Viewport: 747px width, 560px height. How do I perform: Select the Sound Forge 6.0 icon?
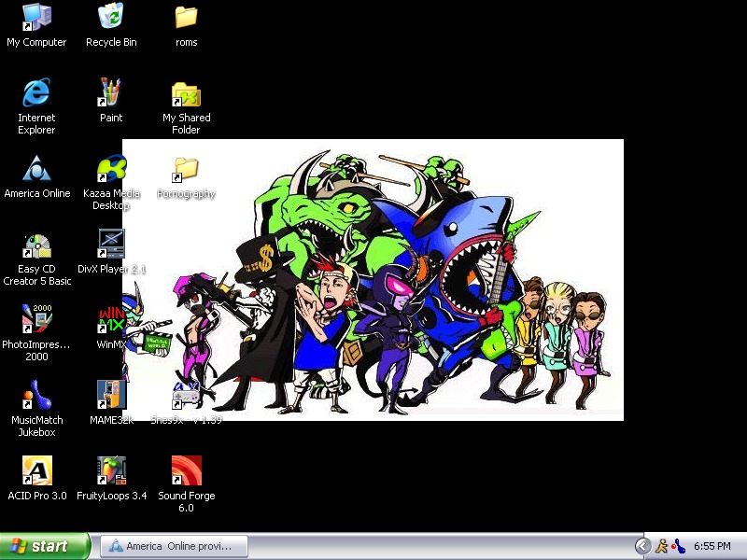[x=186, y=470]
